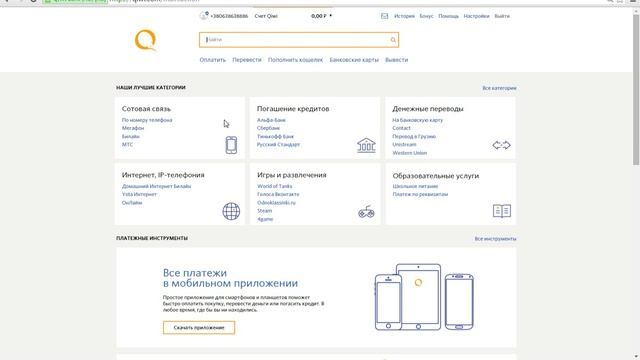Open the messages envelope icon

[x=384, y=16]
